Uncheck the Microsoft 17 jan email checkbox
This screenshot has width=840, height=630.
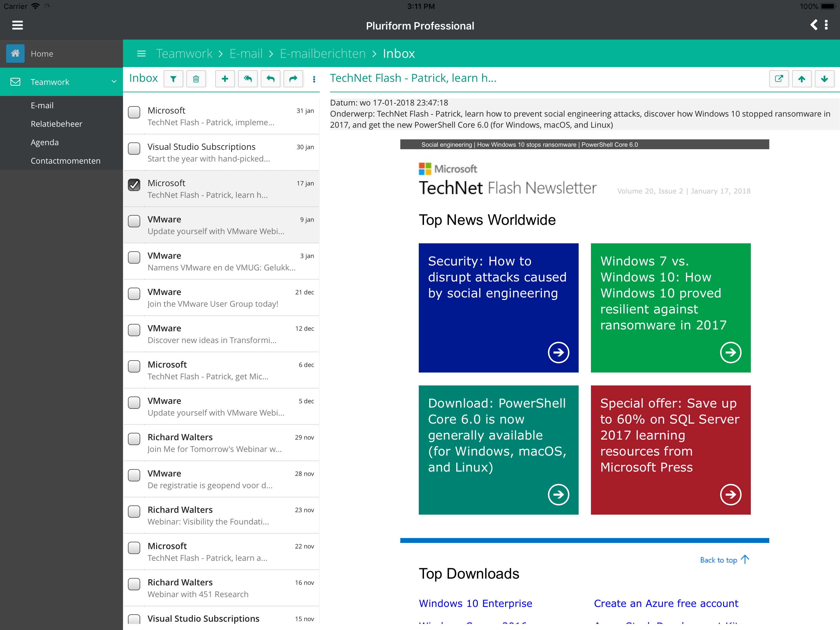(134, 185)
